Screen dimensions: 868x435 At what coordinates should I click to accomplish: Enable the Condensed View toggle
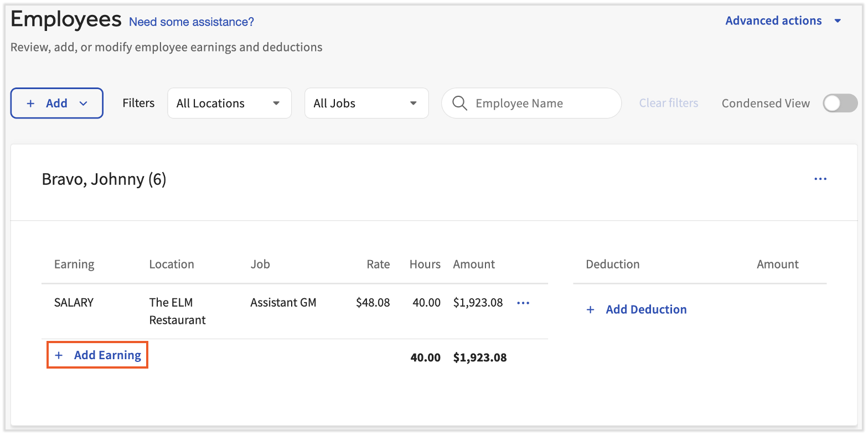[x=839, y=103]
